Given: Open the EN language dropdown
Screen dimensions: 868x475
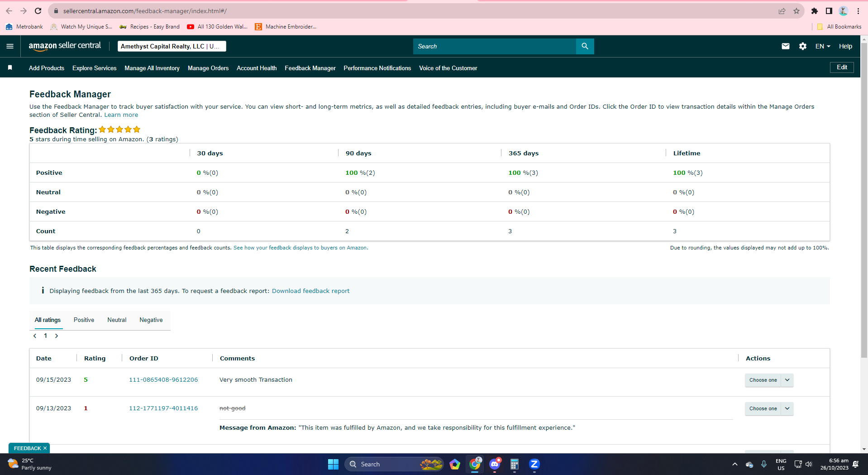Looking at the screenshot, I should tap(823, 46).
